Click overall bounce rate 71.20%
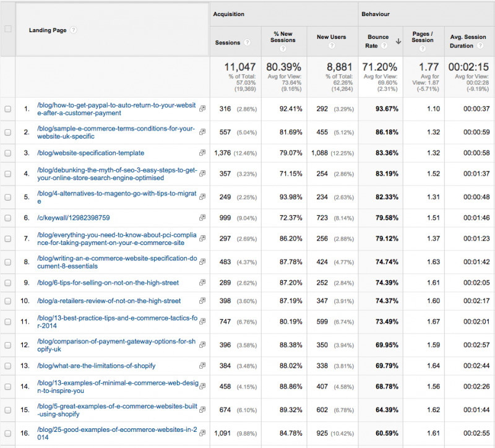 [379, 67]
